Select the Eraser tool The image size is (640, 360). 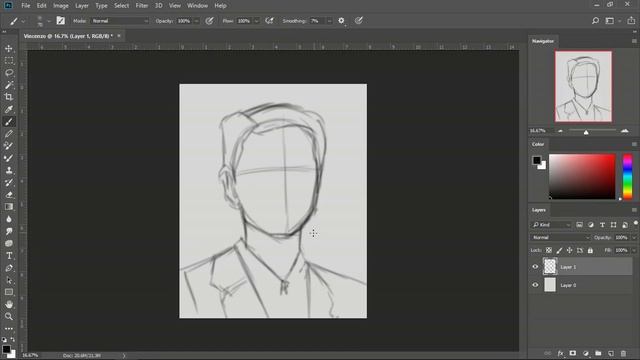point(9,195)
